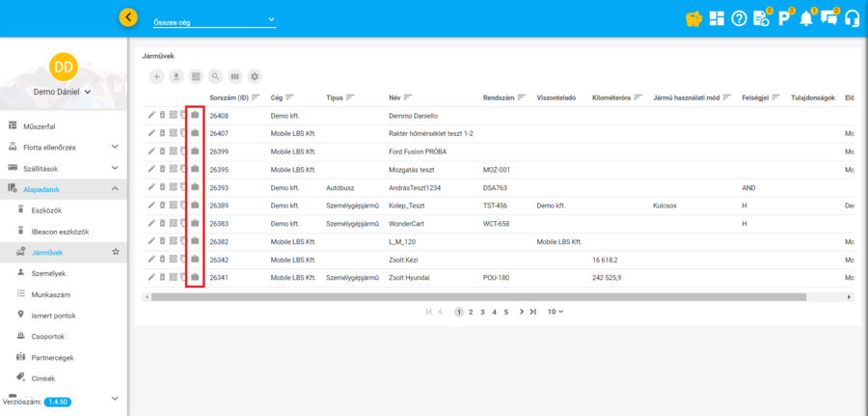Open the table settings gear icon
Screen dimensions: 868x416
coord(255,76)
